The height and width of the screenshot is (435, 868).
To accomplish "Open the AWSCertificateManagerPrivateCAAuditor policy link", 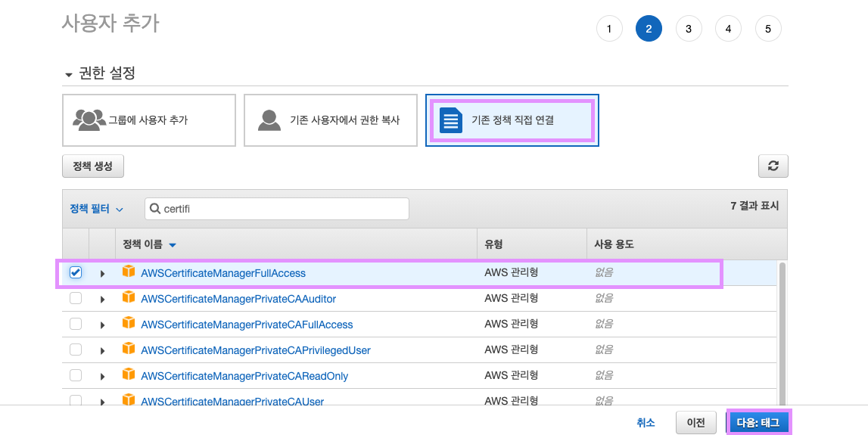I will tap(238, 299).
